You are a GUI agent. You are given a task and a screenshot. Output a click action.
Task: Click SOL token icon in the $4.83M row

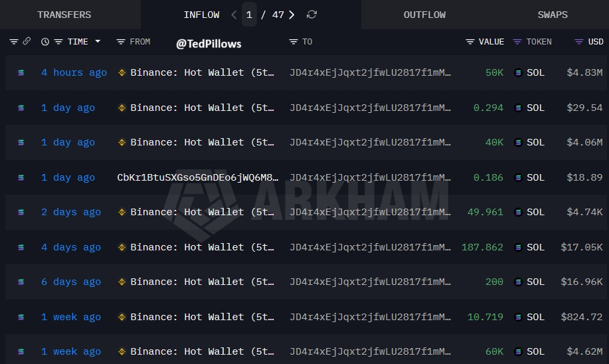click(x=518, y=72)
